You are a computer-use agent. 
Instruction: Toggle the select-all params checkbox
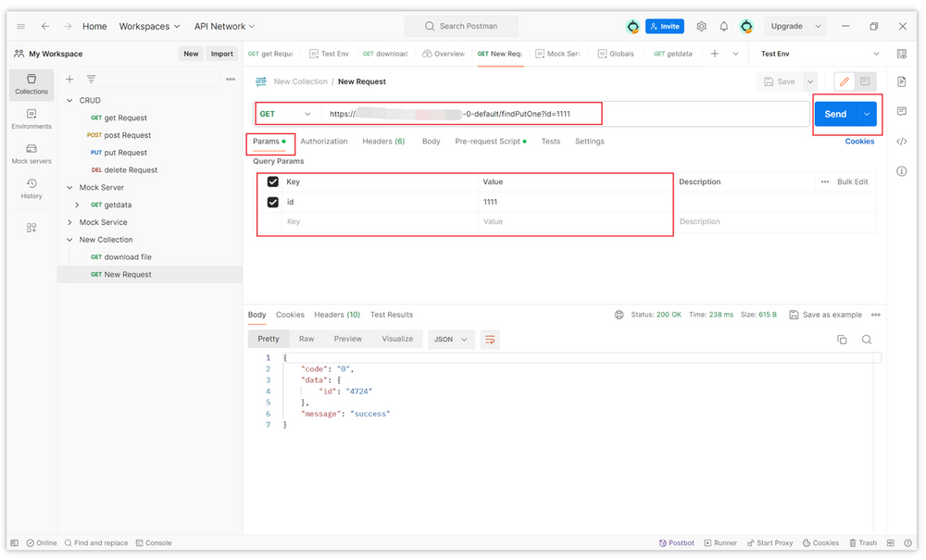coord(273,181)
